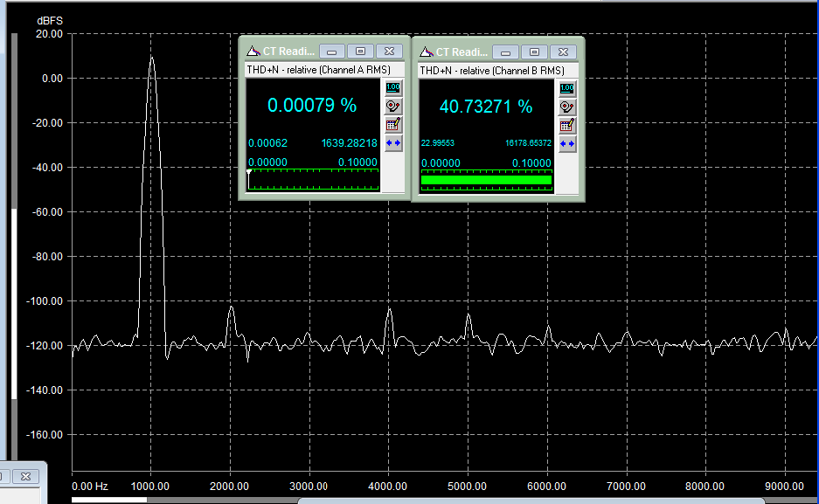The width and height of the screenshot is (819, 504).
Task: Click the 'THD+N - relative (Channel B RMS)' label
Action: pos(492,71)
